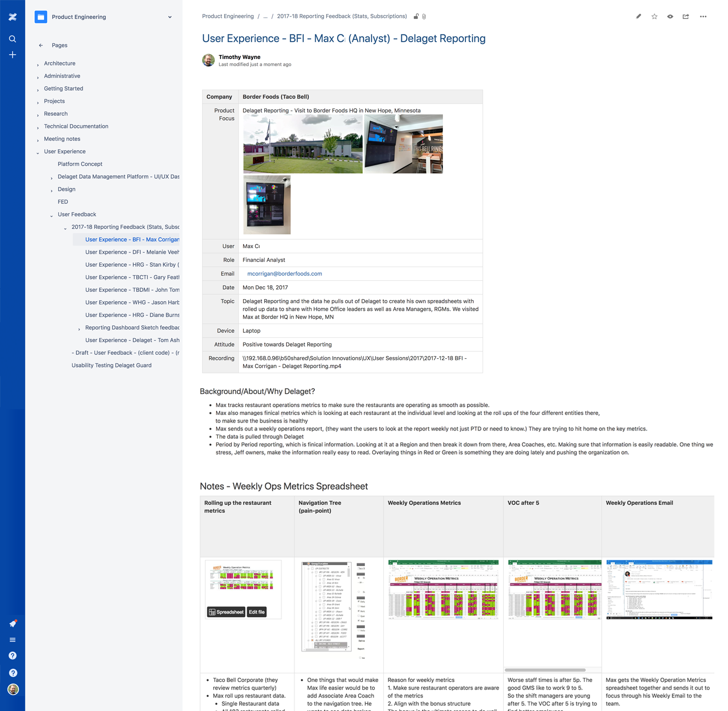Image resolution: width=728 pixels, height=711 pixels.
Task: Open mcorrigan@borderfoods.com email link
Action: point(284,274)
